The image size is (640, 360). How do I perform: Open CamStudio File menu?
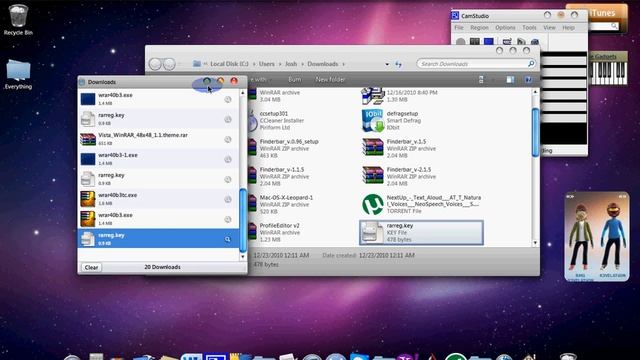point(459,28)
